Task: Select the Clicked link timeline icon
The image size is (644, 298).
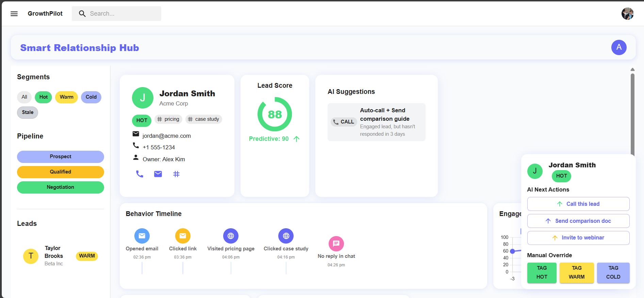Action: pyautogui.click(x=183, y=236)
